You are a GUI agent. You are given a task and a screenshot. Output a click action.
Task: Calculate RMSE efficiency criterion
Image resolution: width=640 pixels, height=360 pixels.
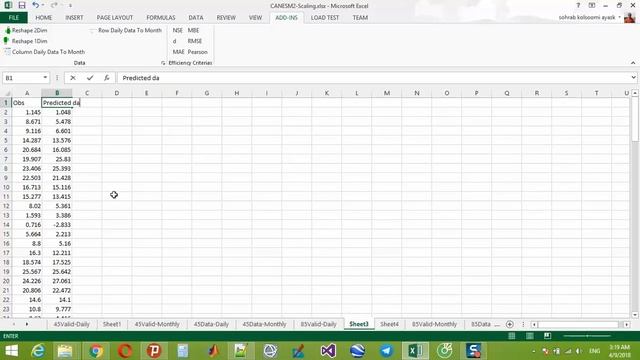[x=195, y=41]
